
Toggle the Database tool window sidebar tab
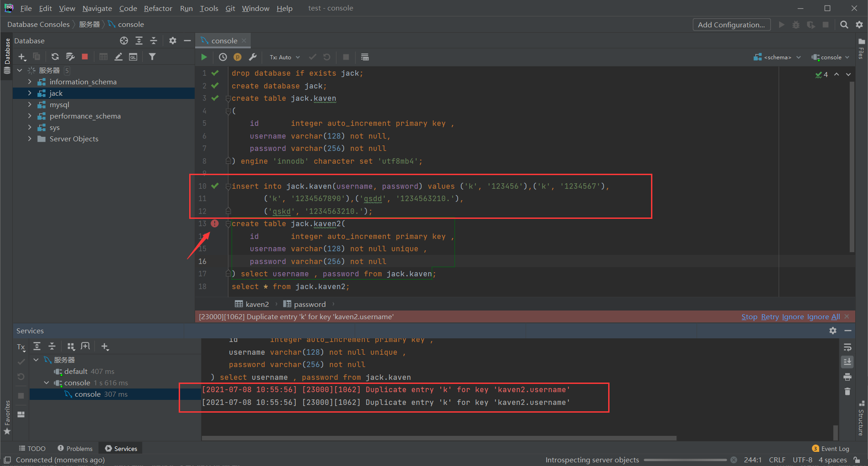(7, 56)
